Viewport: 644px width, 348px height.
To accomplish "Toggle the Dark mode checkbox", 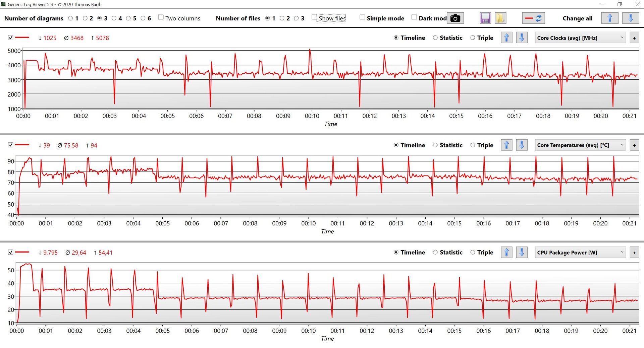I will (x=414, y=17).
